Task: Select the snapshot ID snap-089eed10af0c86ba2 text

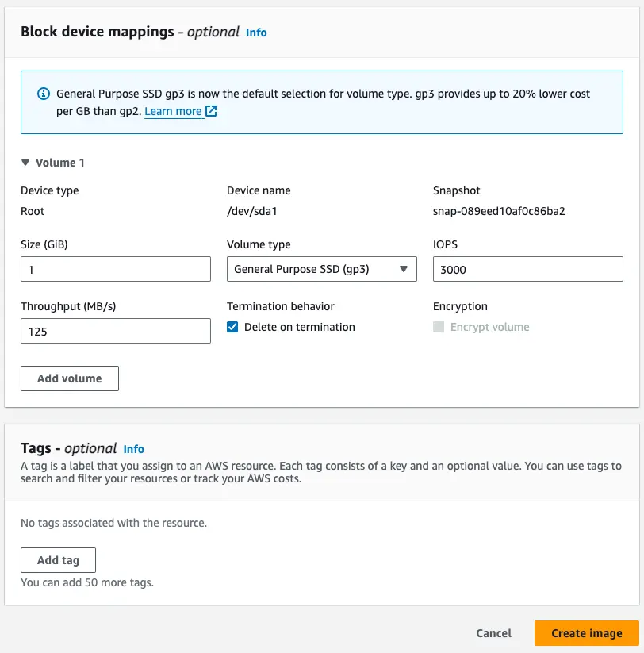Action: click(499, 211)
